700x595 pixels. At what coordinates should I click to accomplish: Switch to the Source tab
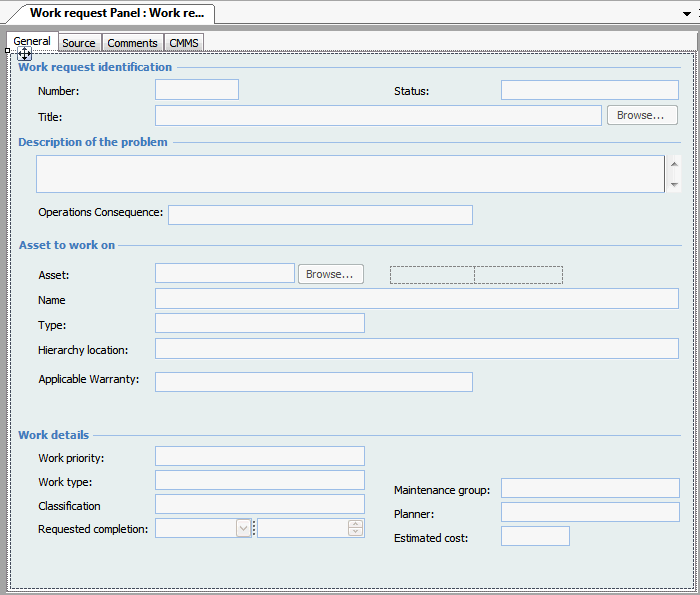(79, 43)
